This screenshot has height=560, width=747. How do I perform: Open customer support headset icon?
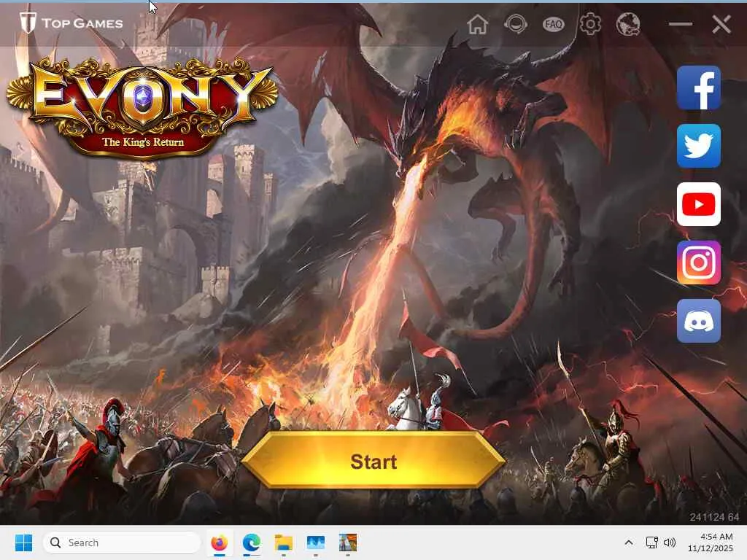[516, 24]
